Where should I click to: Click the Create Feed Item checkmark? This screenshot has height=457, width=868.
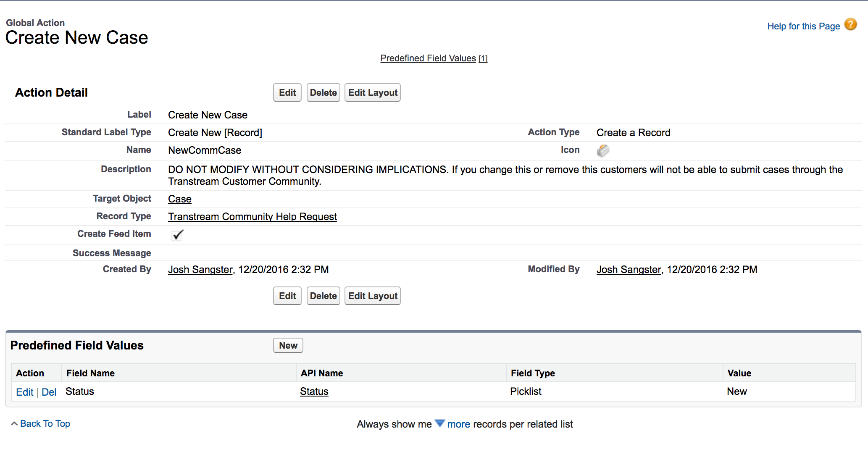[178, 235]
